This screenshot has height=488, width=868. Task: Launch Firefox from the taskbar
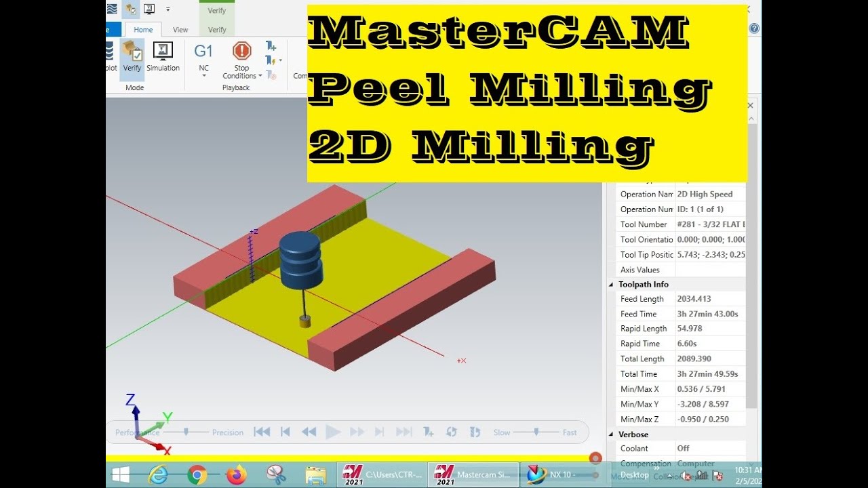click(237, 475)
